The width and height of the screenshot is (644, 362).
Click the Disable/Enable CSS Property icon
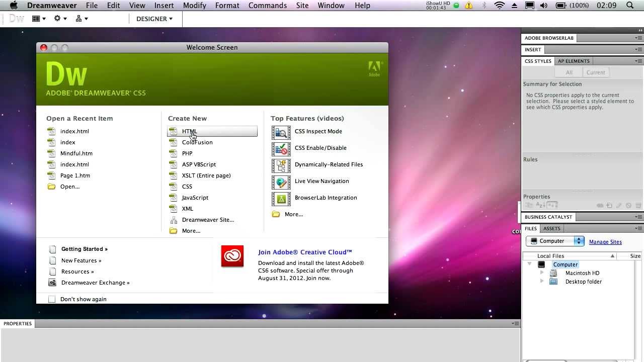coord(628,206)
